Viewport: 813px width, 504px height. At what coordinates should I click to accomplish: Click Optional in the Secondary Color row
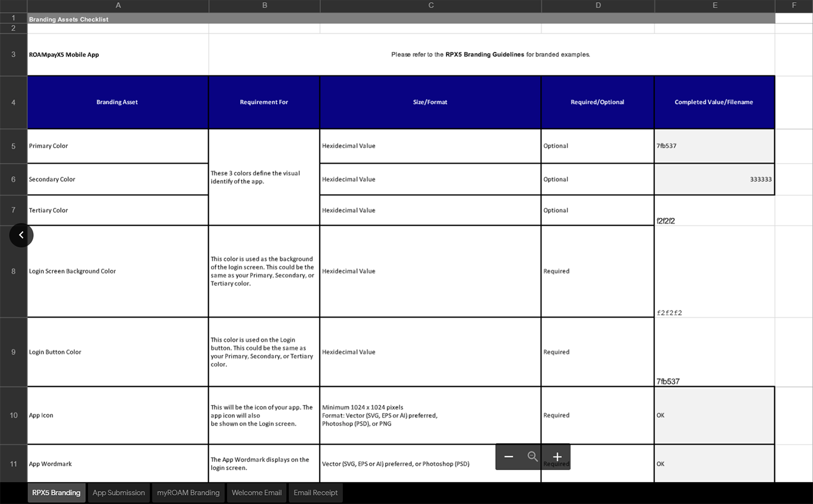coord(597,179)
